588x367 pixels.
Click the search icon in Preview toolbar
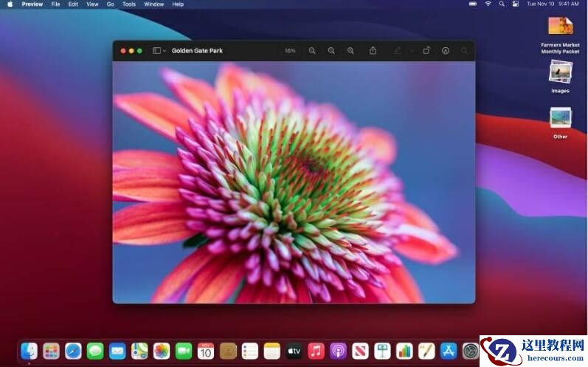[x=464, y=51]
